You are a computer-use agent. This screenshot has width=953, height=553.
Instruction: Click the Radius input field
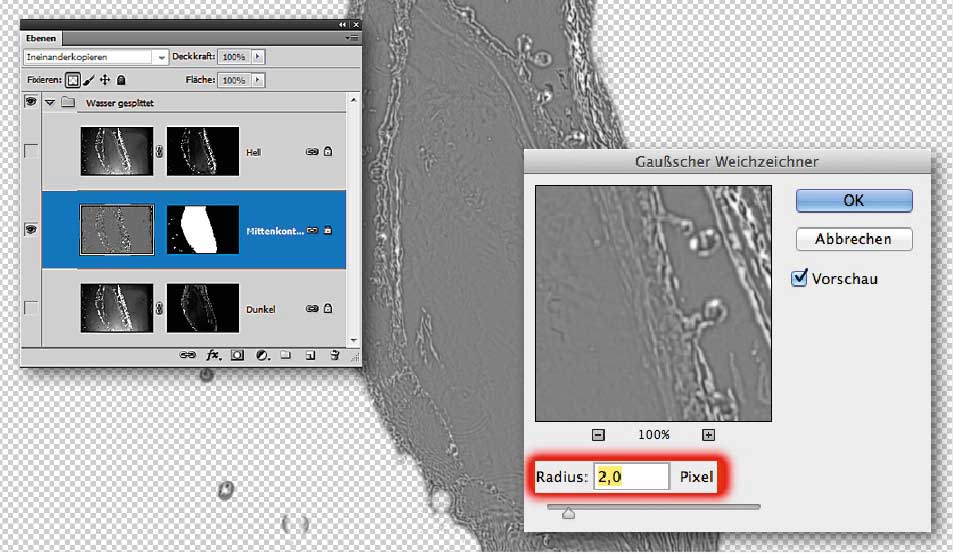coord(631,476)
